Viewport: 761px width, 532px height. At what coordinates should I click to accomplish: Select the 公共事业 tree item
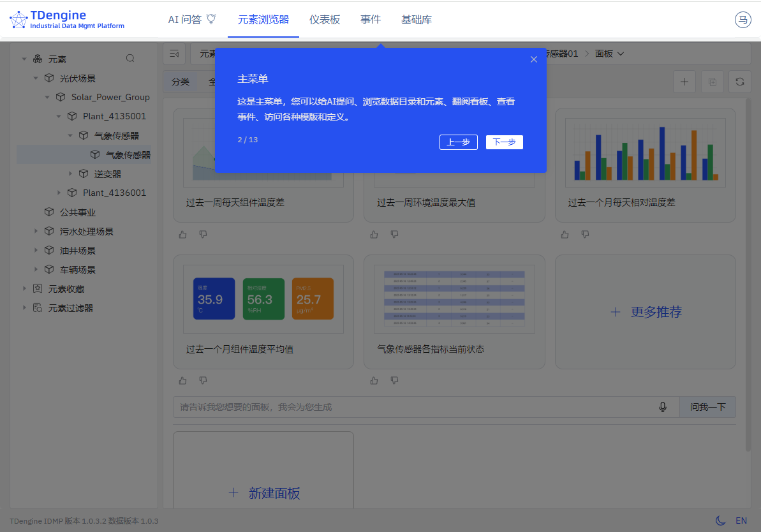[x=78, y=212]
